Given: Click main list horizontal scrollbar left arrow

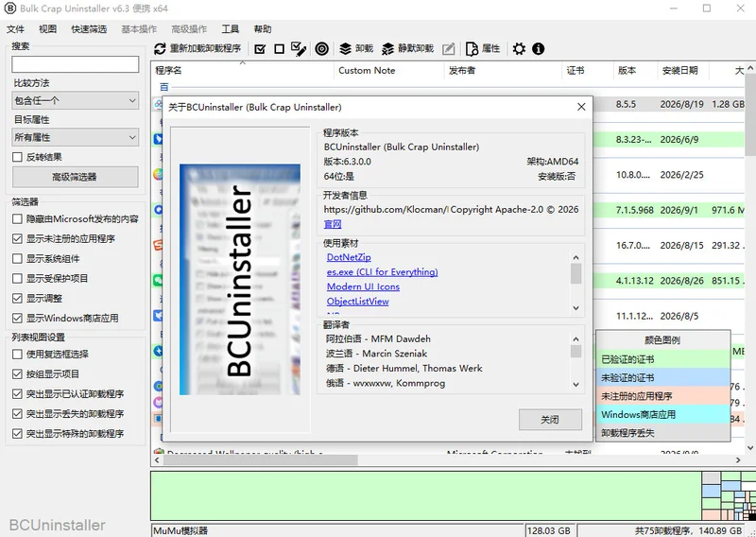Looking at the screenshot, I should (x=157, y=460).
